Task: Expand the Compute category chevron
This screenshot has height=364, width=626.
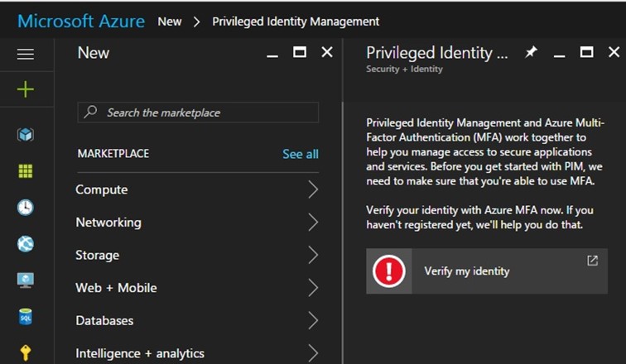Action: click(x=313, y=189)
